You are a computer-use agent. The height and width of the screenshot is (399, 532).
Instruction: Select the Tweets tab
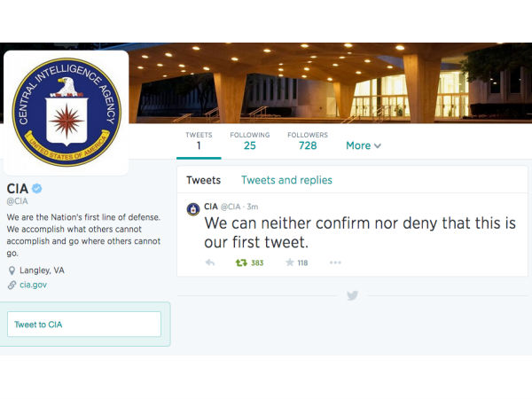tap(204, 180)
